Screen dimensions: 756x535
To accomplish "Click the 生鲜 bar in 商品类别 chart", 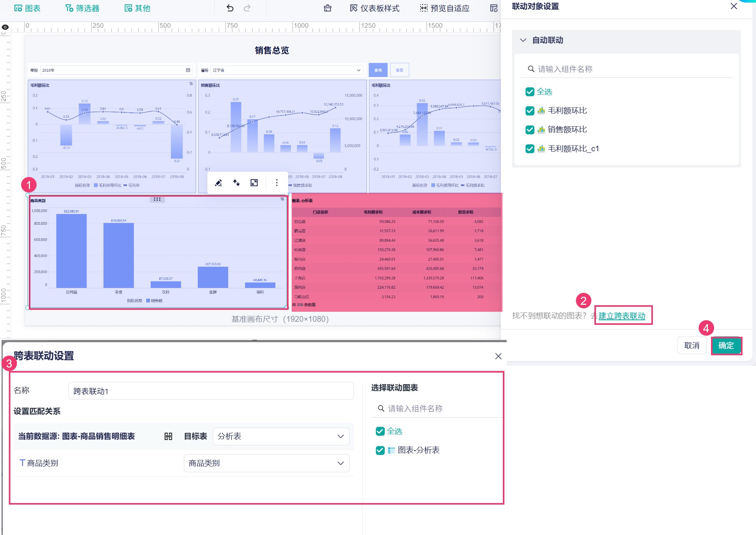I will click(x=213, y=277).
